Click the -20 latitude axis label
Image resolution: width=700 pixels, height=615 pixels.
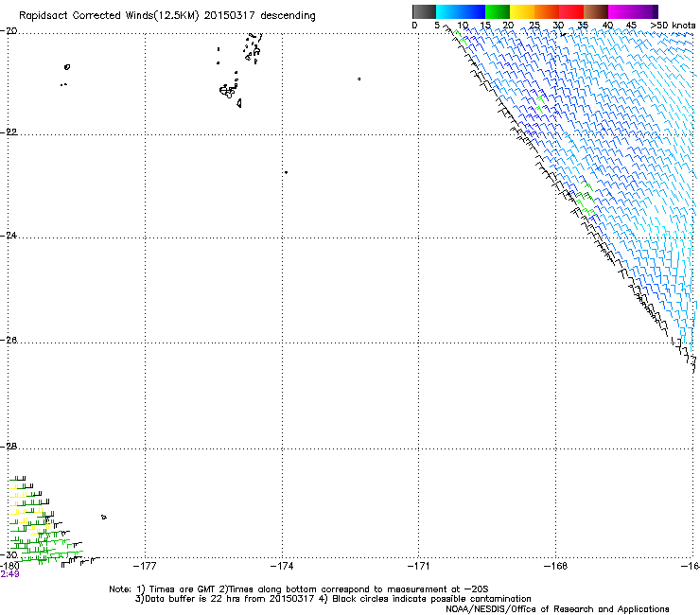(9, 31)
